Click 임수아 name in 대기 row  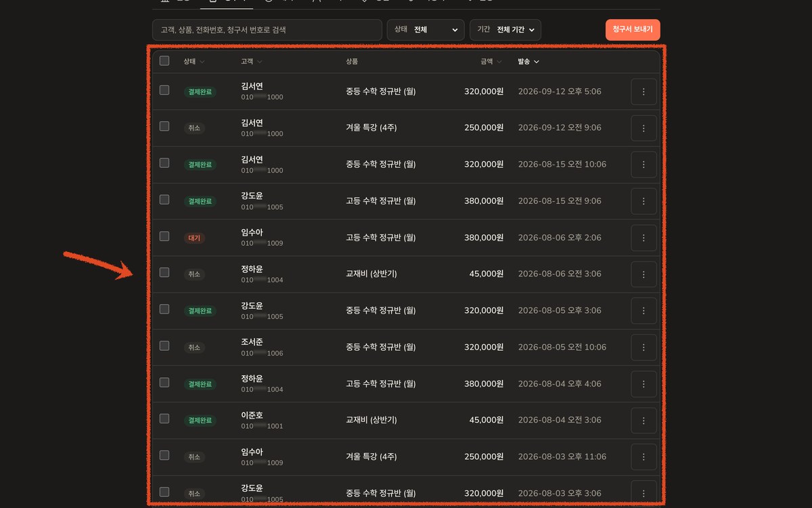[x=252, y=232]
